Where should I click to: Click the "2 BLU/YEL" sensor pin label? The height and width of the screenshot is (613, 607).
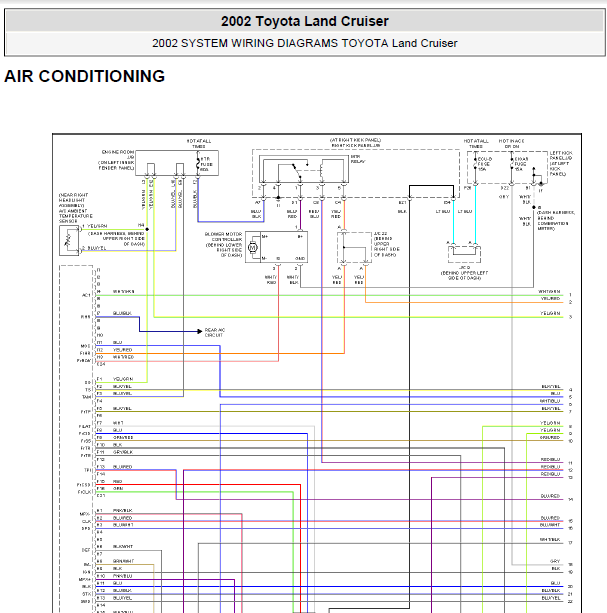point(94,248)
